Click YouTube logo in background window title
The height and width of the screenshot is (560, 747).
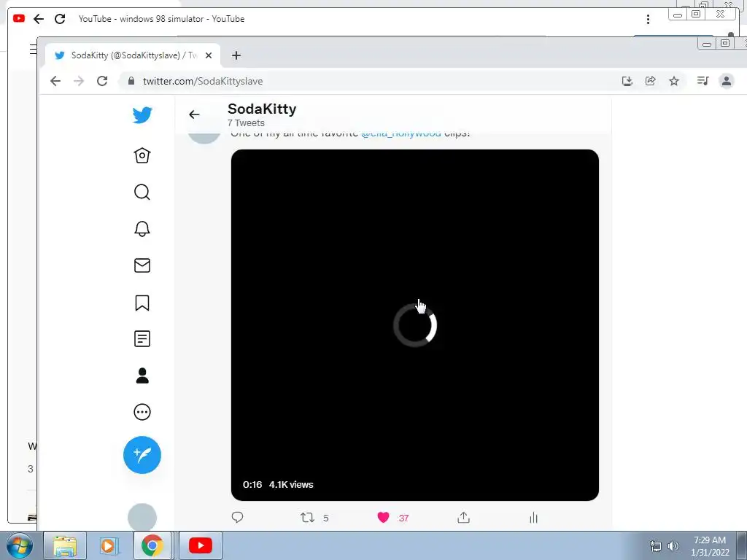(x=18, y=18)
